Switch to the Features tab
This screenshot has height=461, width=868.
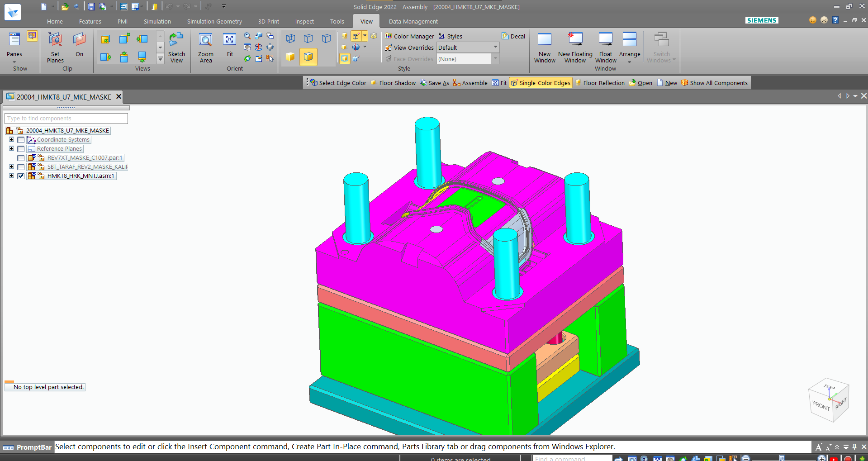[90, 21]
